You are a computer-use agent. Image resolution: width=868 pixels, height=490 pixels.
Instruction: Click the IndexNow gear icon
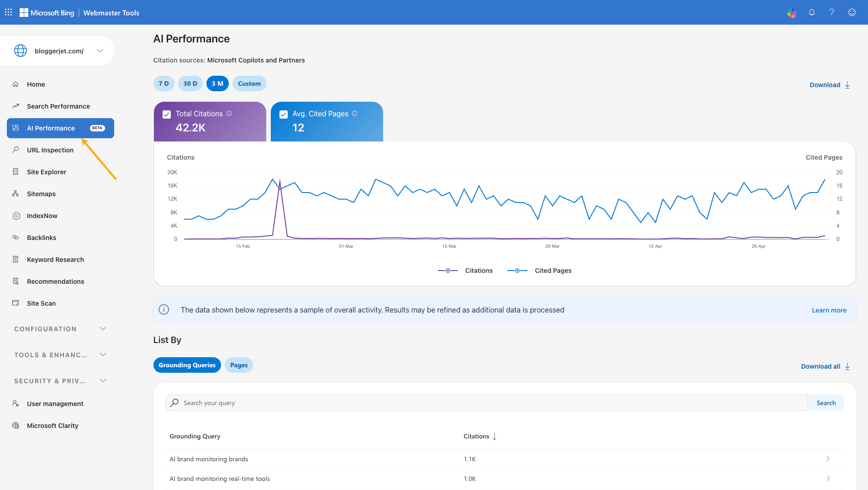coord(16,216)
